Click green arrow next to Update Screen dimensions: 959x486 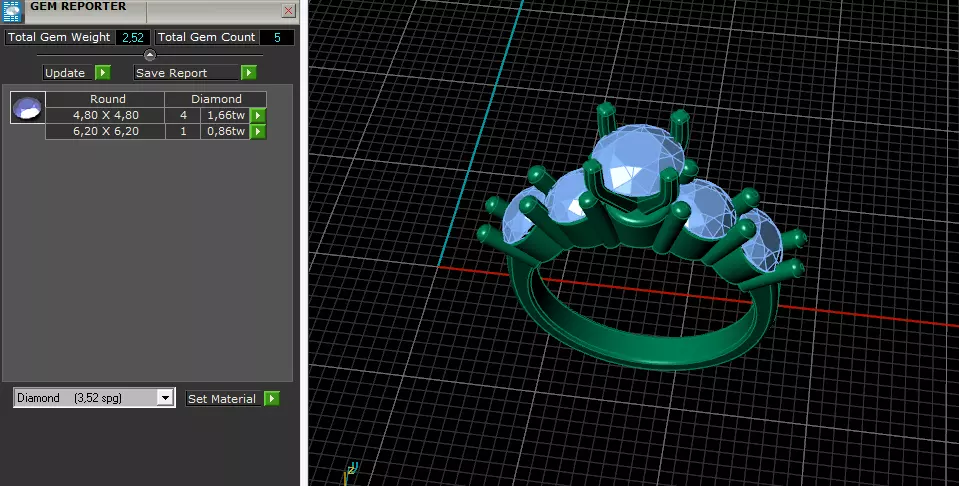coord(103,73)
